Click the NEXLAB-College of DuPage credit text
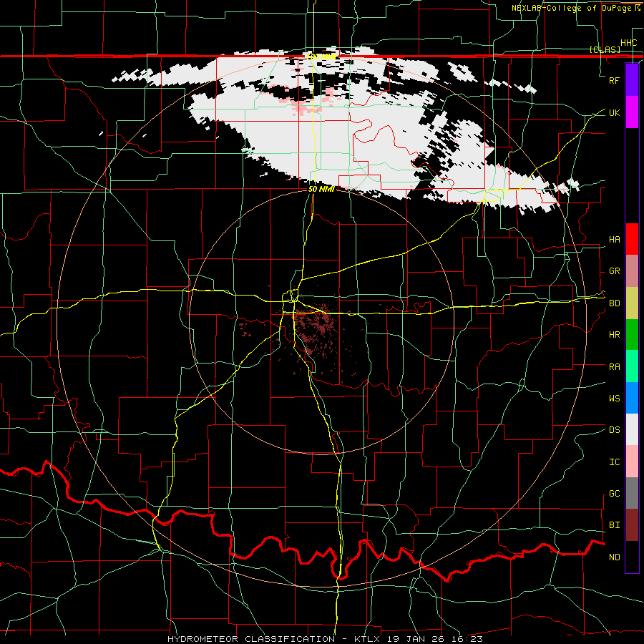Viewport: 644px width, 644px height. pyautogui.click(x=572, y=8)
